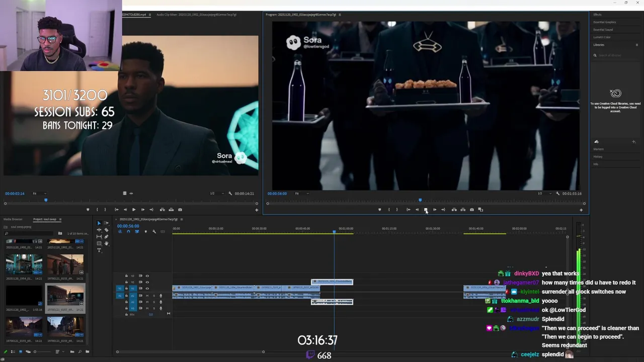The height and width of the screenshot is (362, 644).
Task: Open Lumetri Color panel
Action: pyautogui.click(x=602, y=37)
